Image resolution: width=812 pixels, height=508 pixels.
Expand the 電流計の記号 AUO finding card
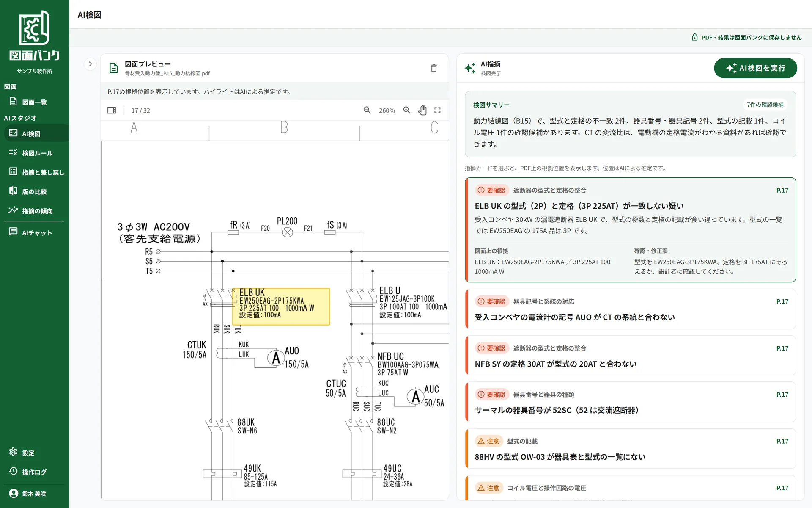(630, 309)
